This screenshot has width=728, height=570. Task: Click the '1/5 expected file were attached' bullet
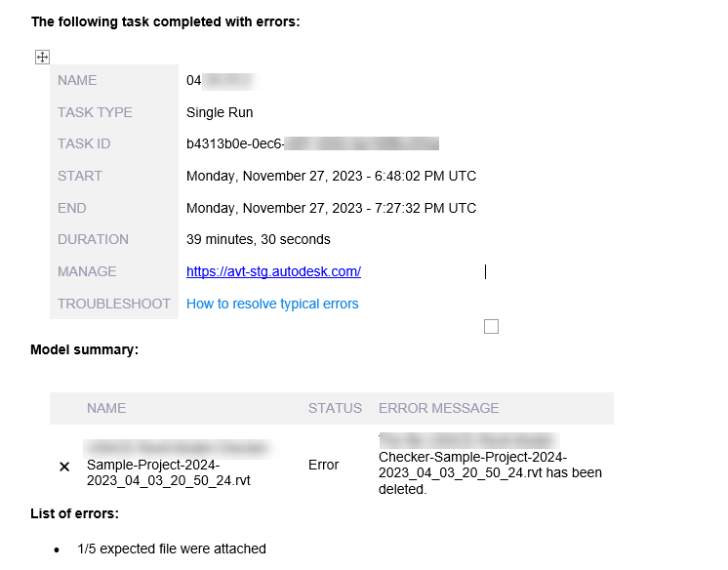(172, 549)
